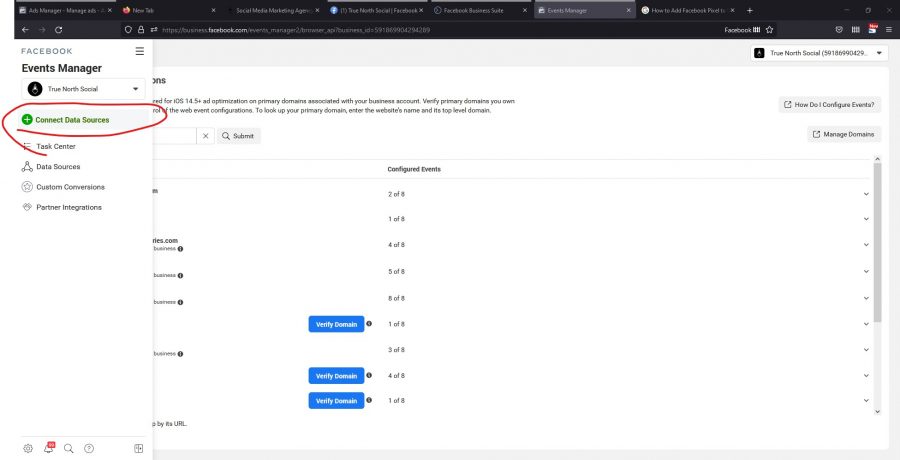Open the notifications bell with red badge
The image size is (900, 460).
(48, 448)
